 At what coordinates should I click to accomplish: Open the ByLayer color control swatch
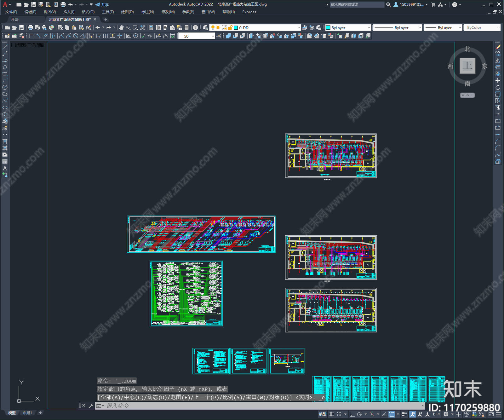coord(348,28)
